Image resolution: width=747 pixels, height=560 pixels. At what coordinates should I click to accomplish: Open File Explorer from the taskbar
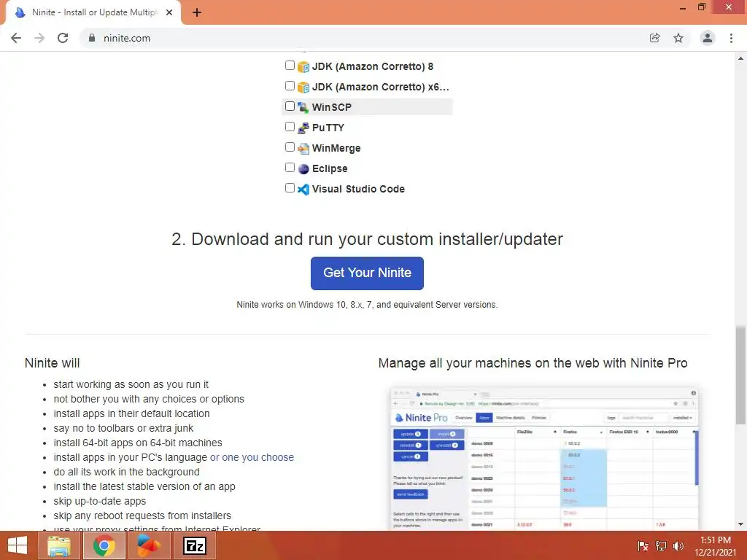point(58,545)
